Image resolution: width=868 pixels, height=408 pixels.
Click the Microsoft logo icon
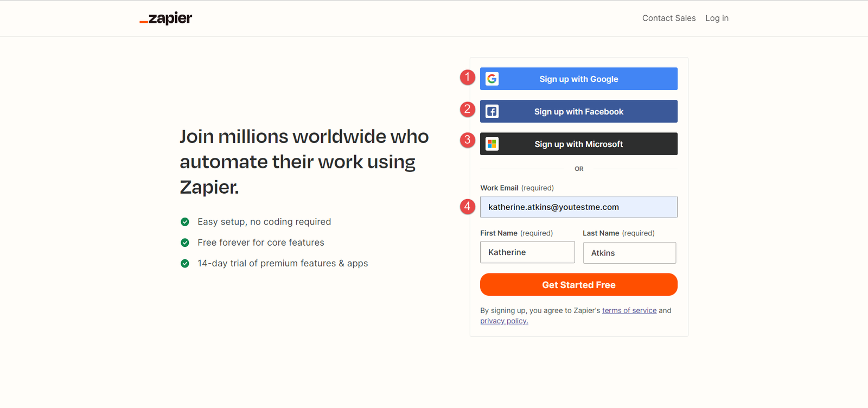pyautogui.click(x=492, y=144)
